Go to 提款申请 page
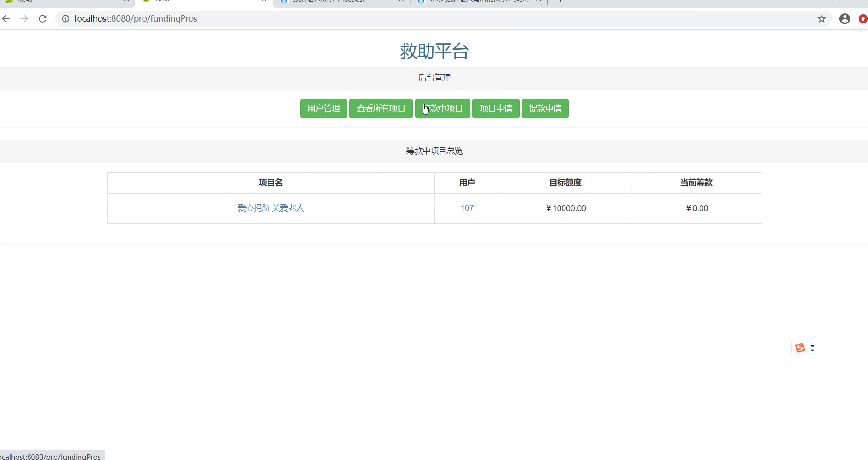Screen dimensions: 868x460 coord(545,109)
